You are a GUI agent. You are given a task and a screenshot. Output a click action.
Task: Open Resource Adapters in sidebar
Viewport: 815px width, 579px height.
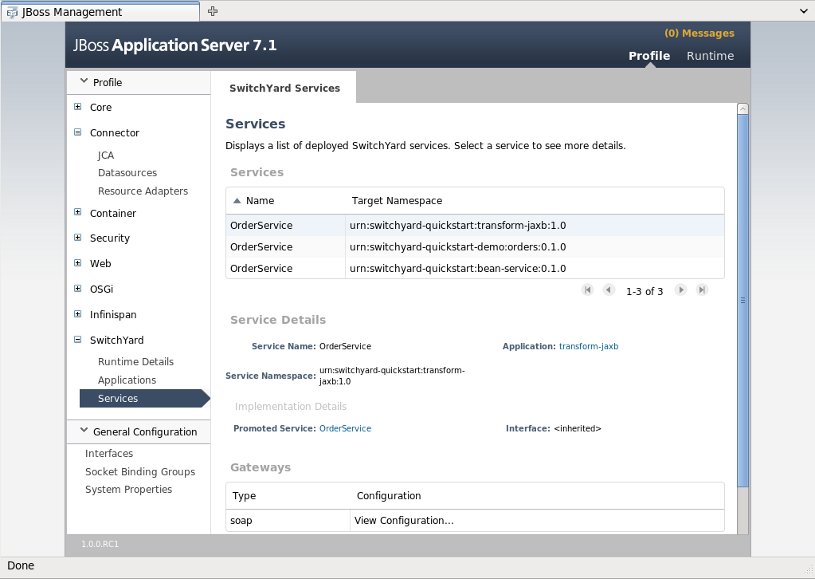(x=143, y=191)
